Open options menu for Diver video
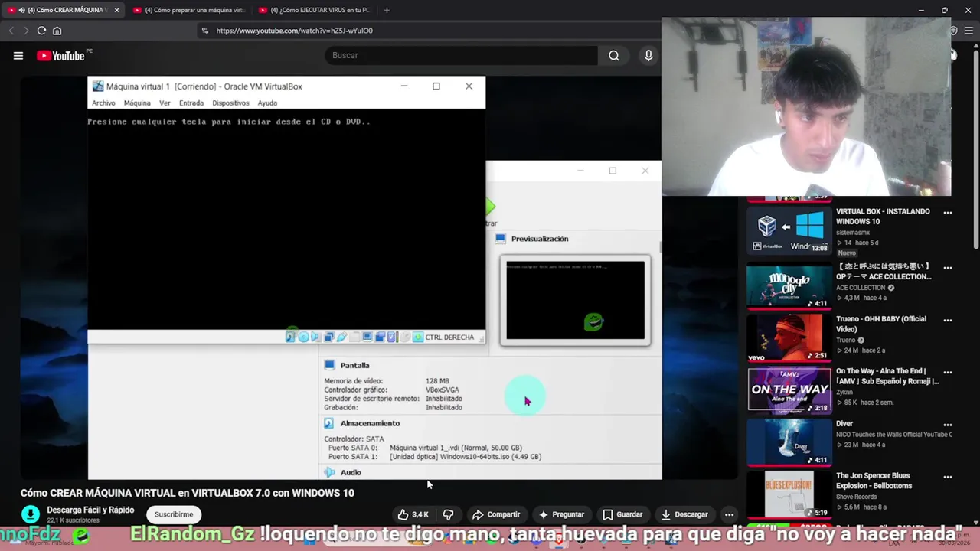Image resolution: width=980 pixels, height=551 pixels. (x=948, y=425)
